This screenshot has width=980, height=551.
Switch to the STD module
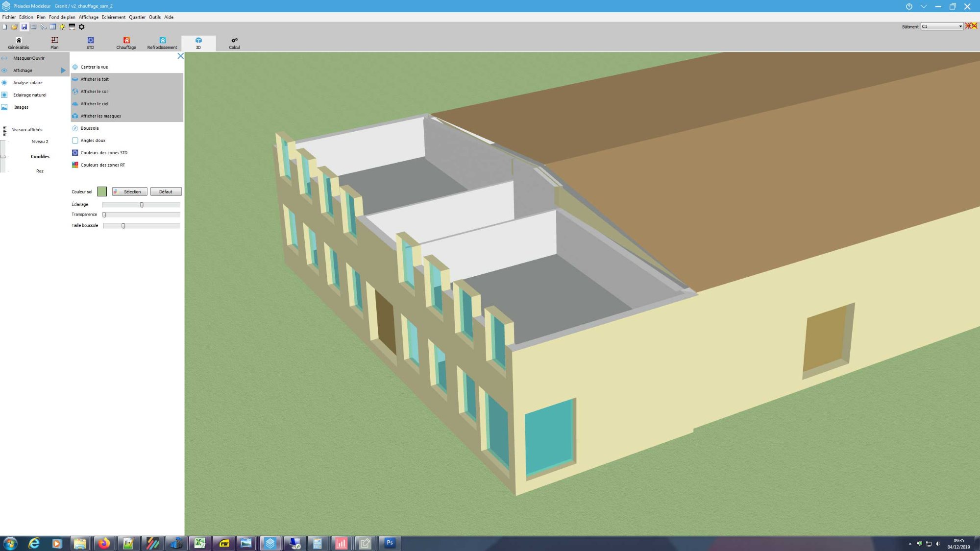click(x=90, y=43)
